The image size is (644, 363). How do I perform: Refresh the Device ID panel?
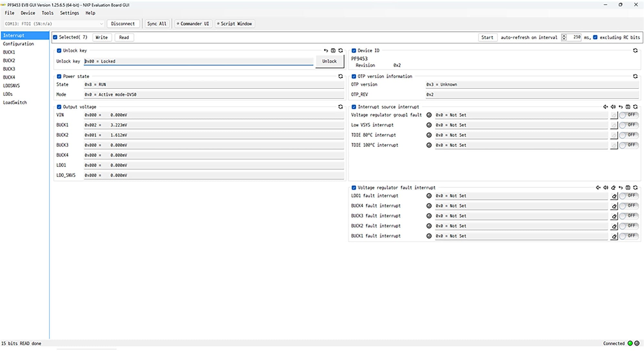pyautogui.click(x=636, y=51)
